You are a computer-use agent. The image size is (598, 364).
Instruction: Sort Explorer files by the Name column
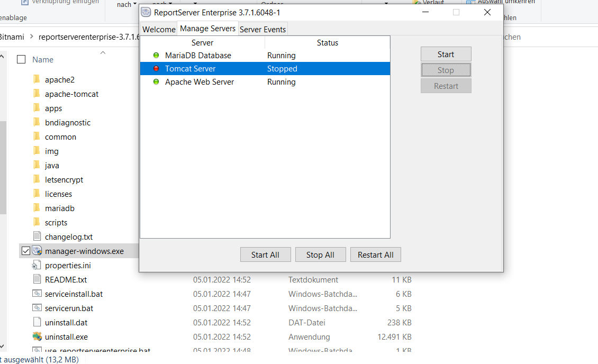[x=43, y=59]
